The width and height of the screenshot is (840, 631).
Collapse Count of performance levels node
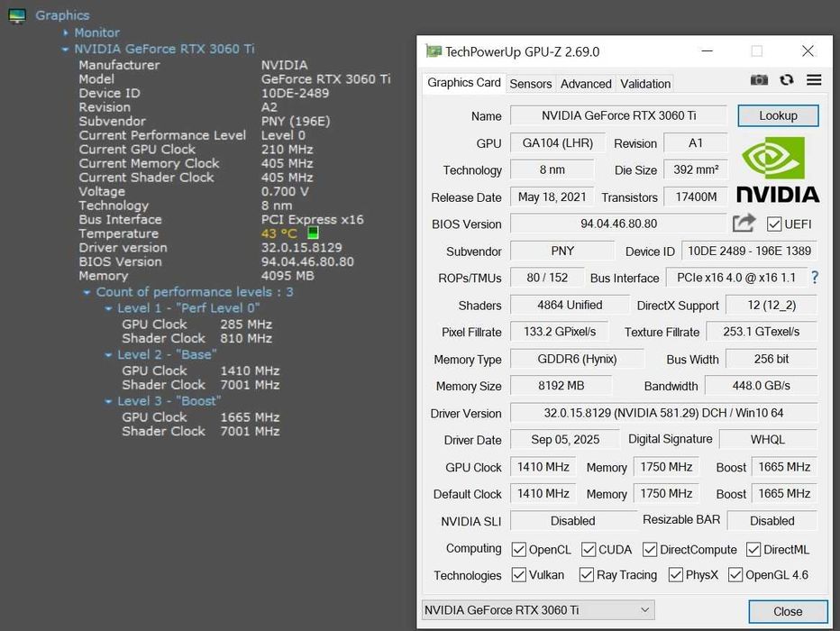87,292
